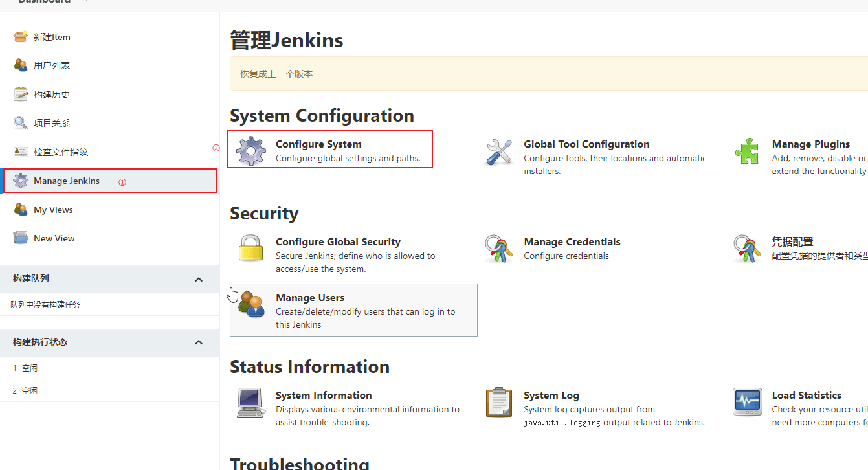Image resolution: width=868 pixels, height=470 pixels.
Task: Open the Manage Plugins link
Action: (x=811, y=144)
